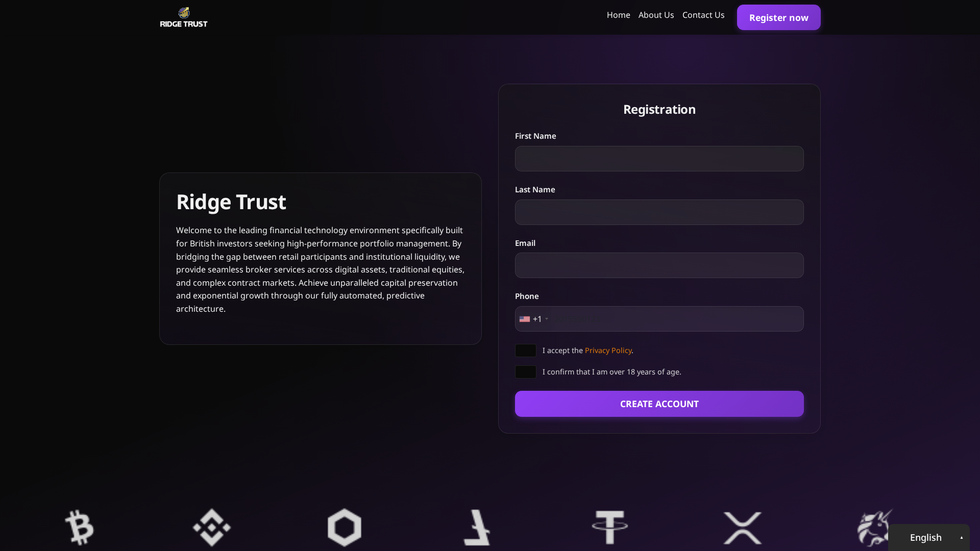Click the Uniswap unicorn icon
Image resolution: width=980 pixels, height=551 pixels.
tap(874, 528)
